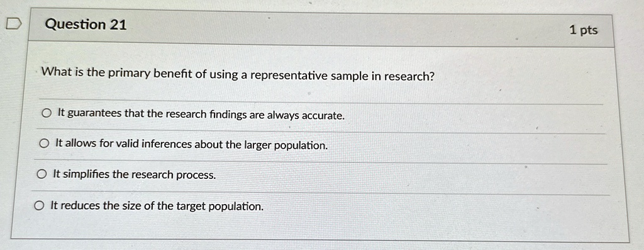Click the 'It allows for valid inferences' answer text
This screenshot has height=250, width=644.
(x=192, y=144)
